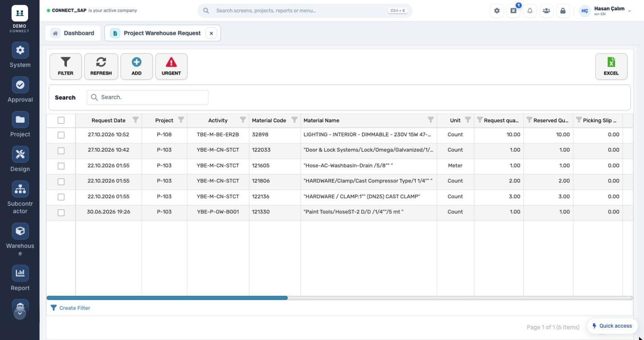Click the settings gear in top bar
Image resolution: width=644 pixels, height=340 pixels.
(x=497, y=11)
